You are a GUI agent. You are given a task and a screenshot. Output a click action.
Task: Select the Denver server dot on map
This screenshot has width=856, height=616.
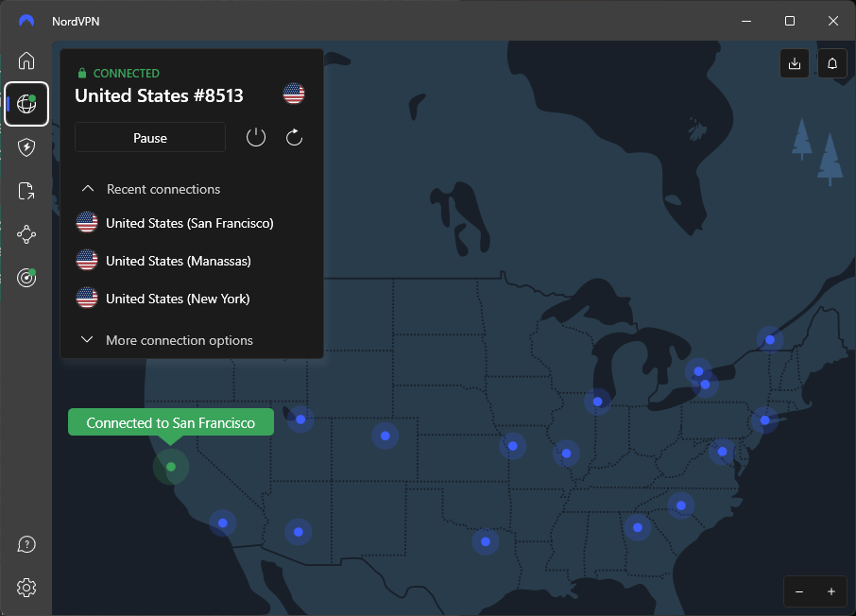click(385, 436)
